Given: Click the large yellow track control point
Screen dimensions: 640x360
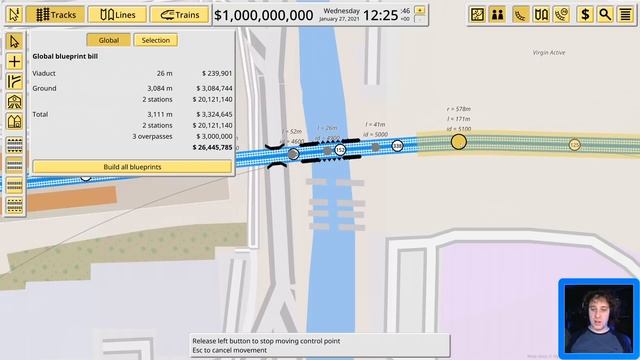Looking at the screenshot, I should [459, 142].
